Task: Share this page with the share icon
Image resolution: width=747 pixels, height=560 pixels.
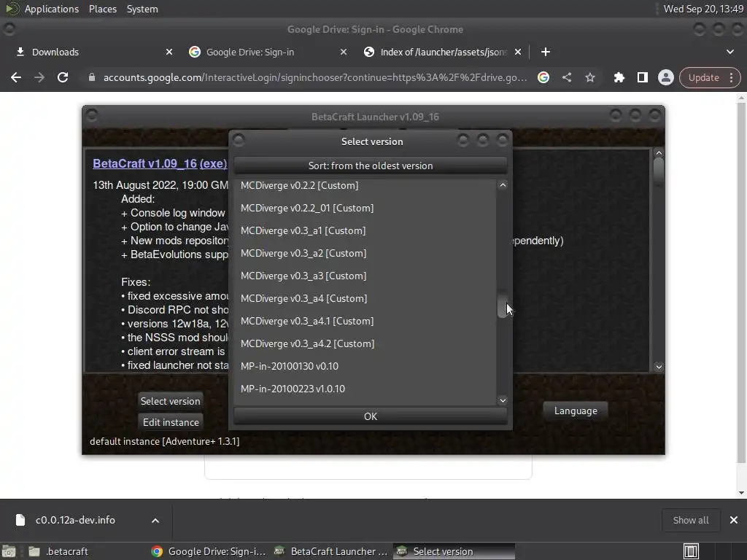Action: pos(566,77)
